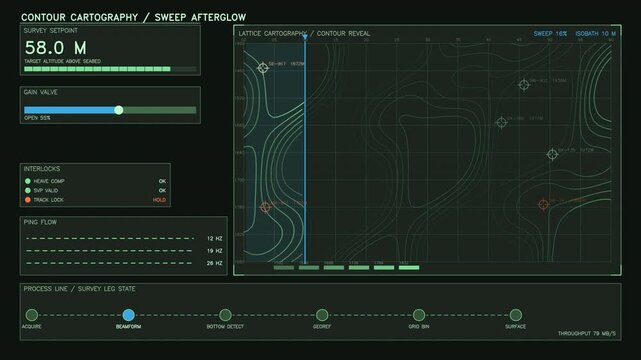Select the orange crosshair right of the sweep line
The width and height of the screenshot is (641, 360).
(x=543, y=204)
